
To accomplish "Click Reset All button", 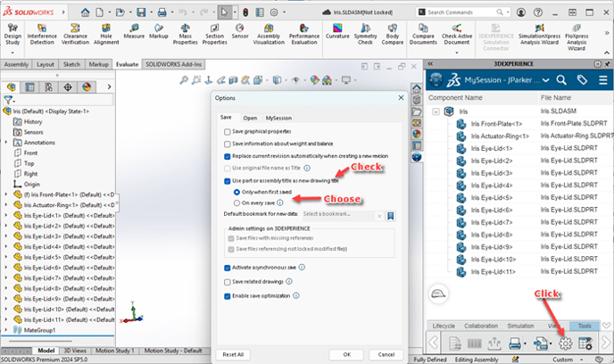I will tap(233, 354).
